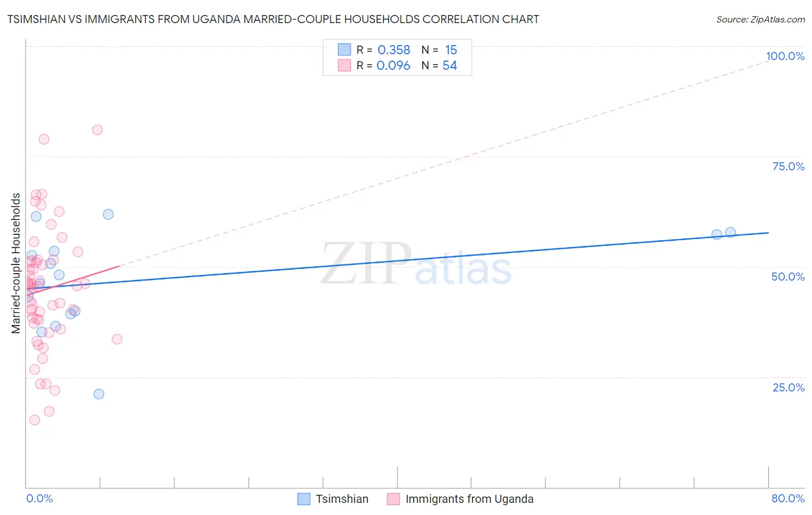812x515 pixels.
Task: Click the pink point near 33% on right
Action: click(x=117, y=339)
